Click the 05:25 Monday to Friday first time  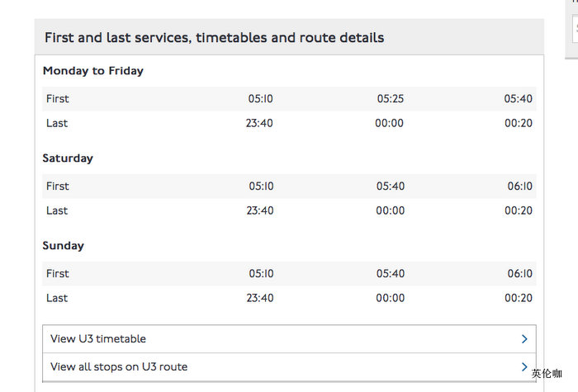pos(391,99)
